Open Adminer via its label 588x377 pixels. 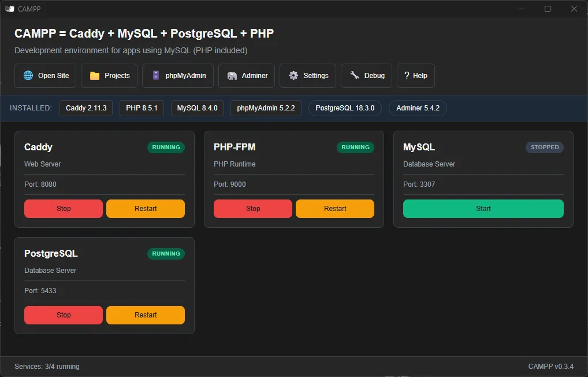tap(255, 76)
